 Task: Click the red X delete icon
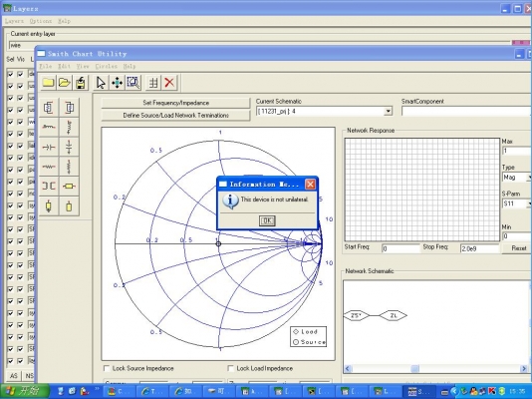[169, 83]
